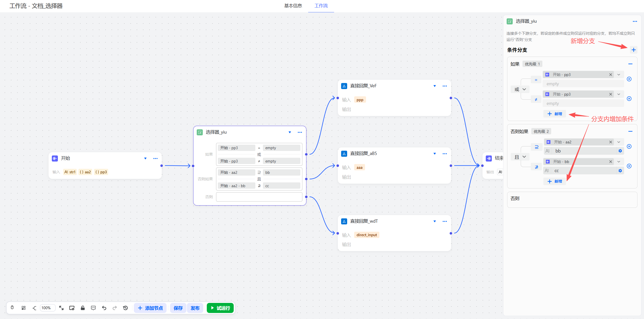Click the 试运行 button to test run

point(220,308)
